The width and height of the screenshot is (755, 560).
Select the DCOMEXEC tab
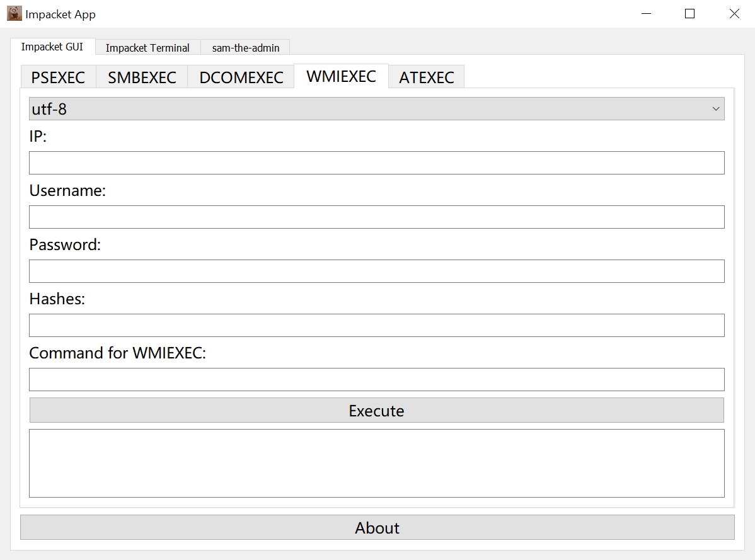[x=241, y=77]
